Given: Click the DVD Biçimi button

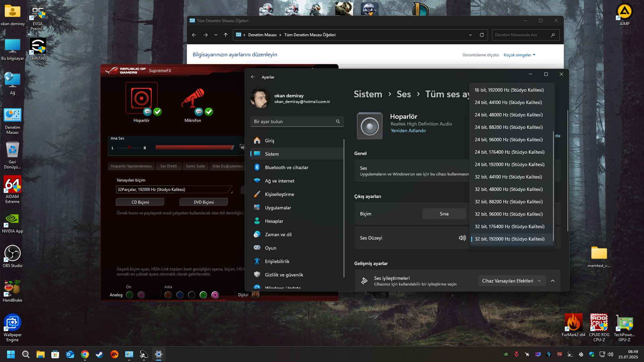Looking at the screenshot, I should (204, 202).
